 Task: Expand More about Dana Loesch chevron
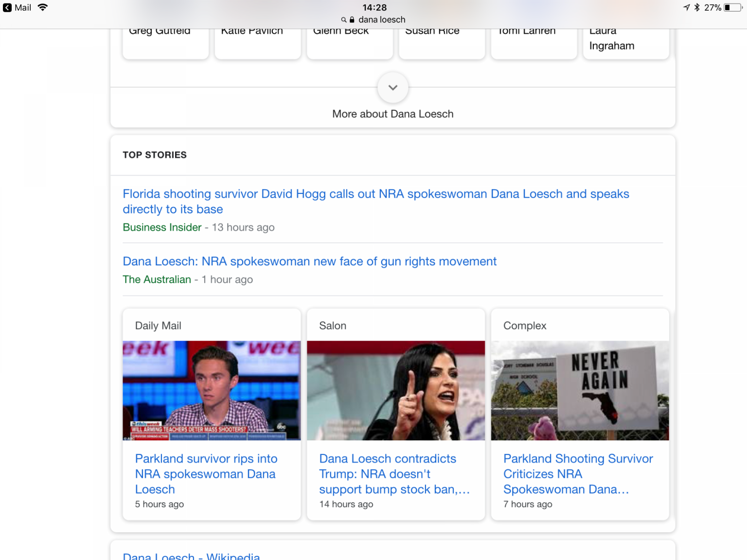[393, 88]
